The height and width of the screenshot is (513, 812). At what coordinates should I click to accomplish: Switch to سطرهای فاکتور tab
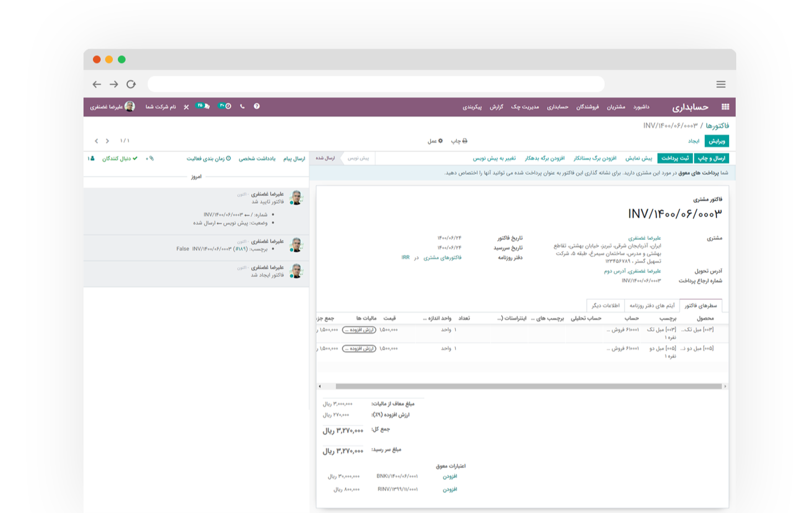700,305
